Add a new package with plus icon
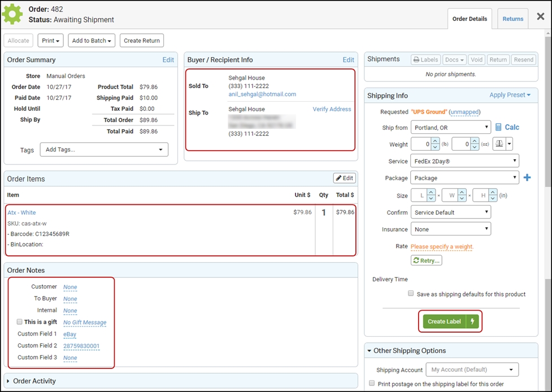The width and height of the screenshot is (552, 392). click(x=527, y=178)
